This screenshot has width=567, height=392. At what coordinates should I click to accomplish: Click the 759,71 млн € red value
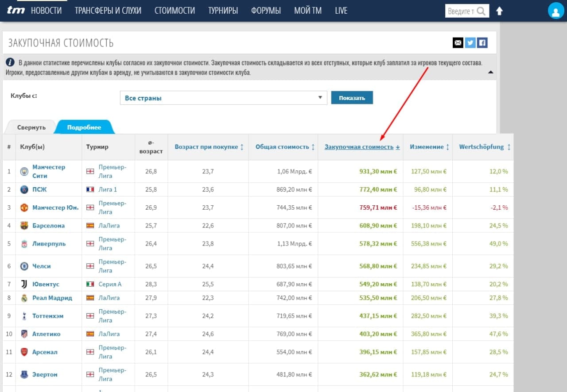click(x=378, y=208)
